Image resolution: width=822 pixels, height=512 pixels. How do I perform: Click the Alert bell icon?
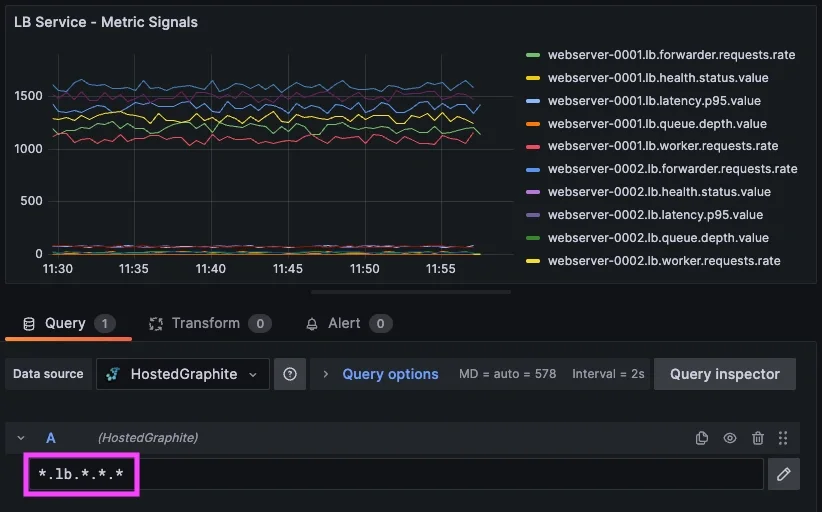[x=312, y=324]
